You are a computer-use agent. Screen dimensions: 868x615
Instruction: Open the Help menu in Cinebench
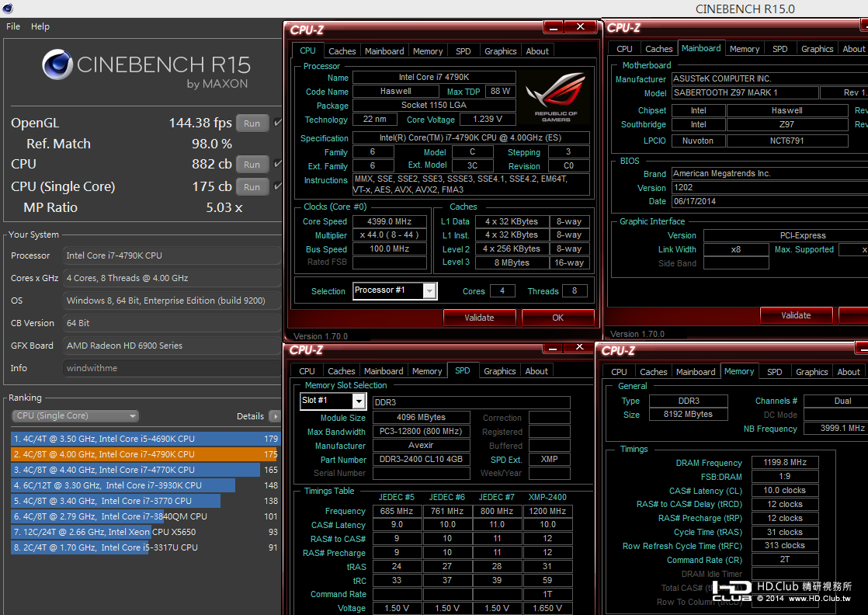coord(40,26)
